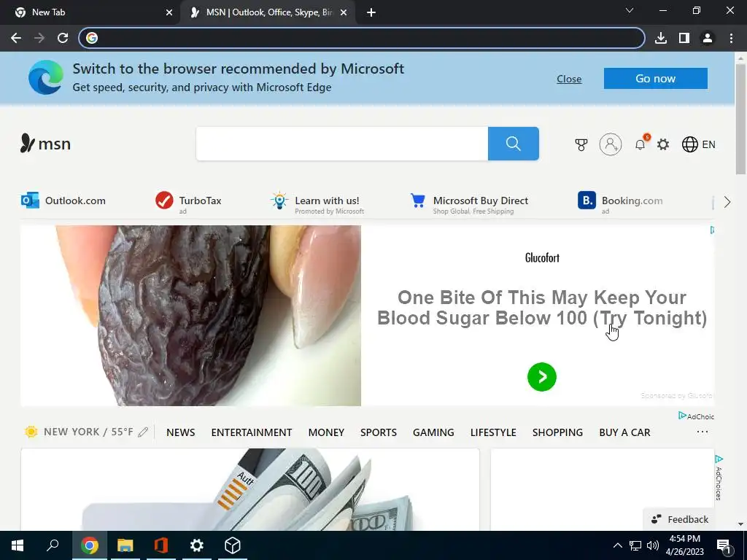This screenshot has height=560, width=747.
Task: Show hidden system tray icons
Action: pyautogui.click(x=617, y=545)
